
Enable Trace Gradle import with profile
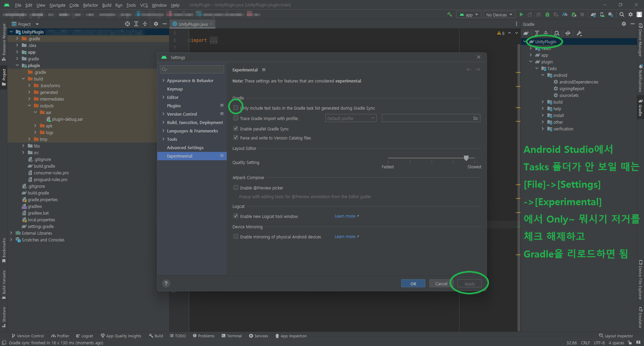click(236, 118)
